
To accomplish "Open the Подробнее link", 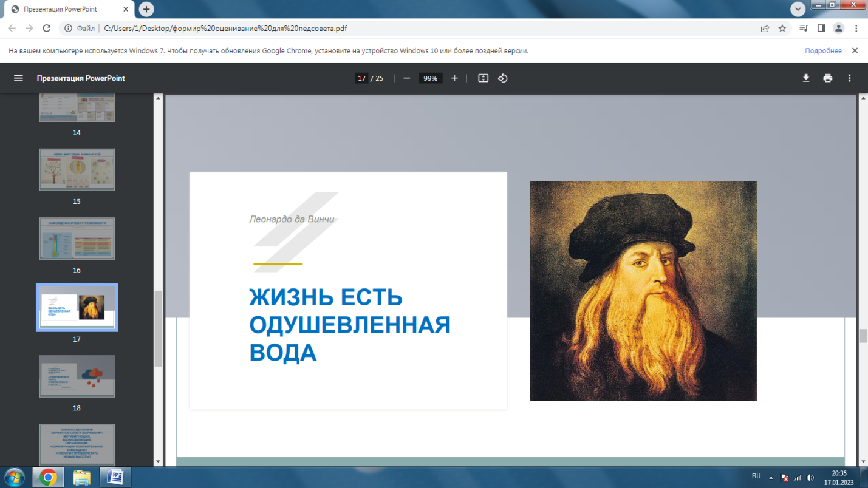I will [823, 51].
